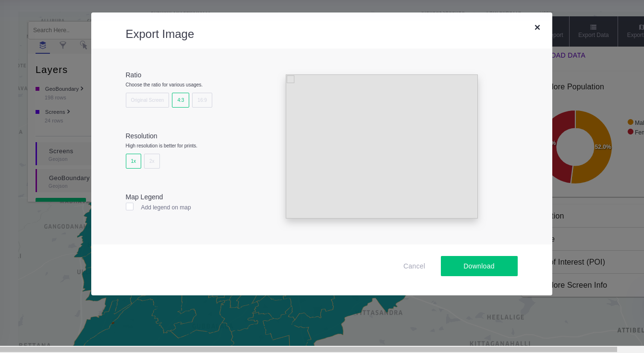
Task: Open the DOWNLOAD DATA link
Action: tap(568, 55)
